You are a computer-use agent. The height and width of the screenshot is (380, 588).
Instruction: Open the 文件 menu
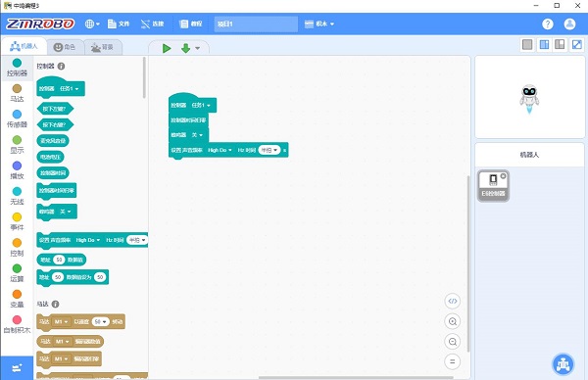click(119, 24)
